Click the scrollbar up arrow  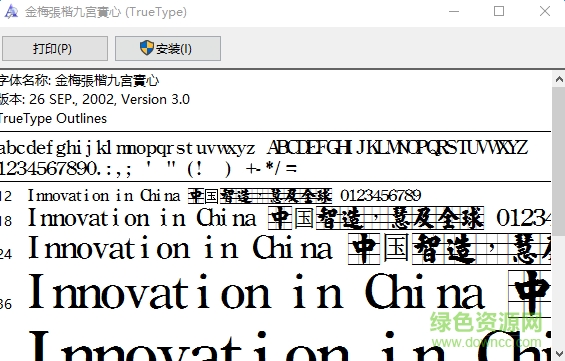[x=559, y=79]
